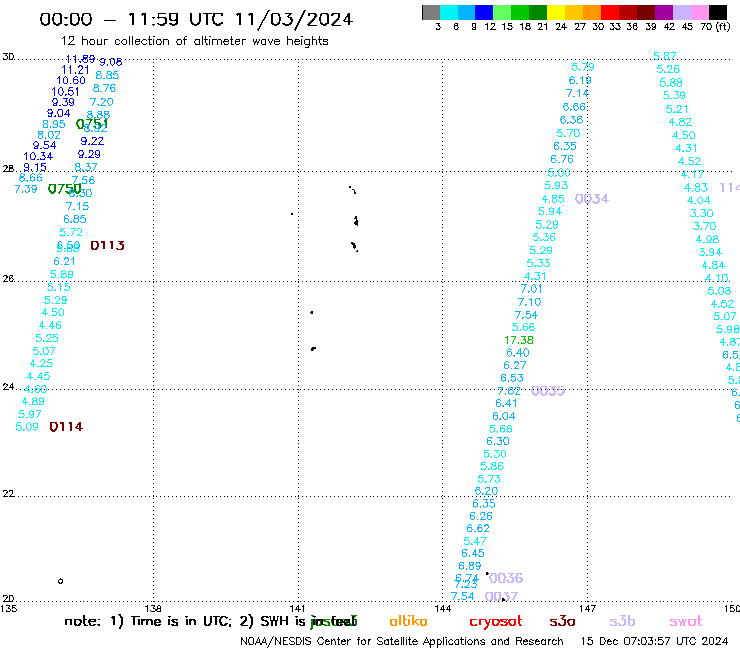Pick the orange legend swatch before 30
740x650 pixels.
592,12
